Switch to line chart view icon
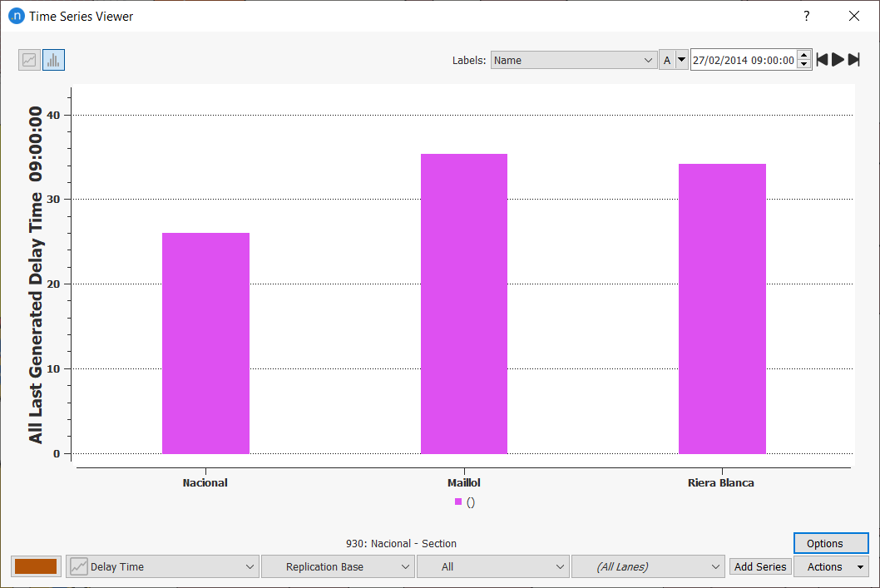 click(x=30, y=60)
